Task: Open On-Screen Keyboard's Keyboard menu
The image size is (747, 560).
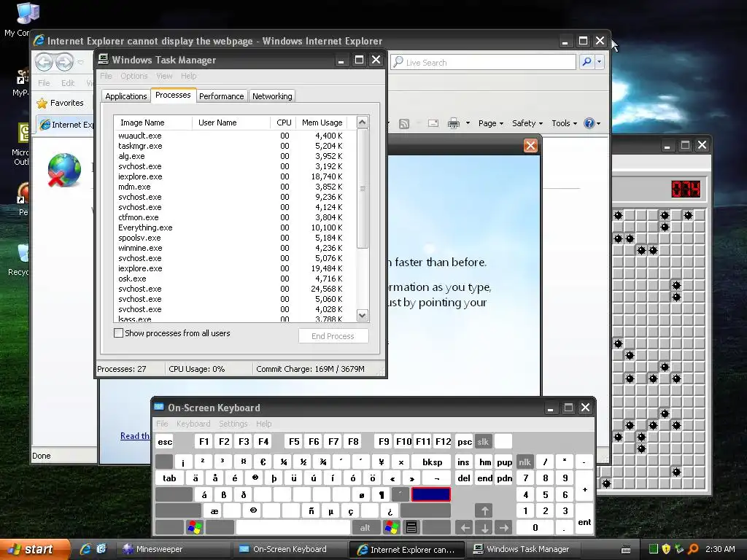Action: [193, 424]
